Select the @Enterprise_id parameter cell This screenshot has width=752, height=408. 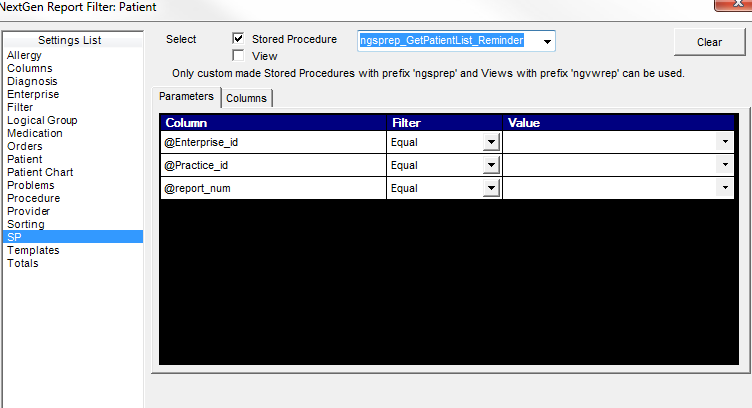pos(273,142)
